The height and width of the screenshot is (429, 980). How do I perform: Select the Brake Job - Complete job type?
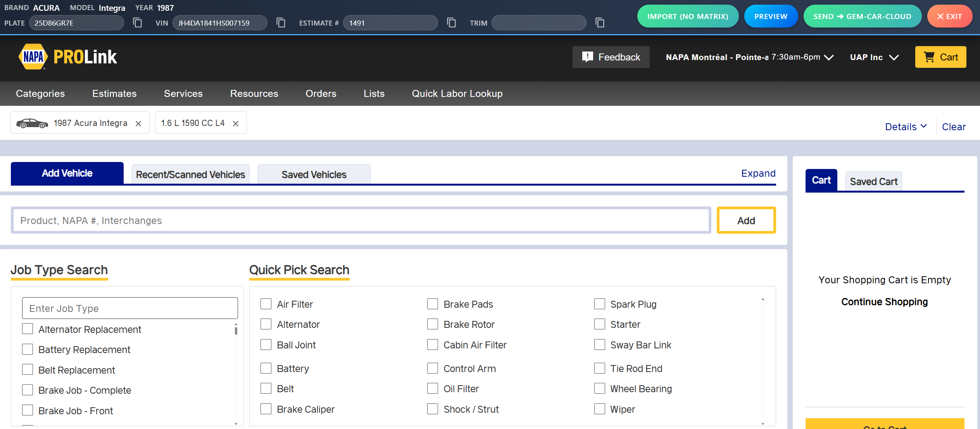pyautogui.click(x=28, y=390)
